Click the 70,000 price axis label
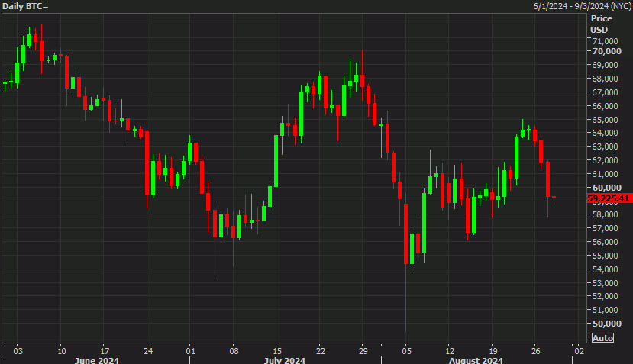Viewport: 633px width, 364px height. click(x=607, y=51)
